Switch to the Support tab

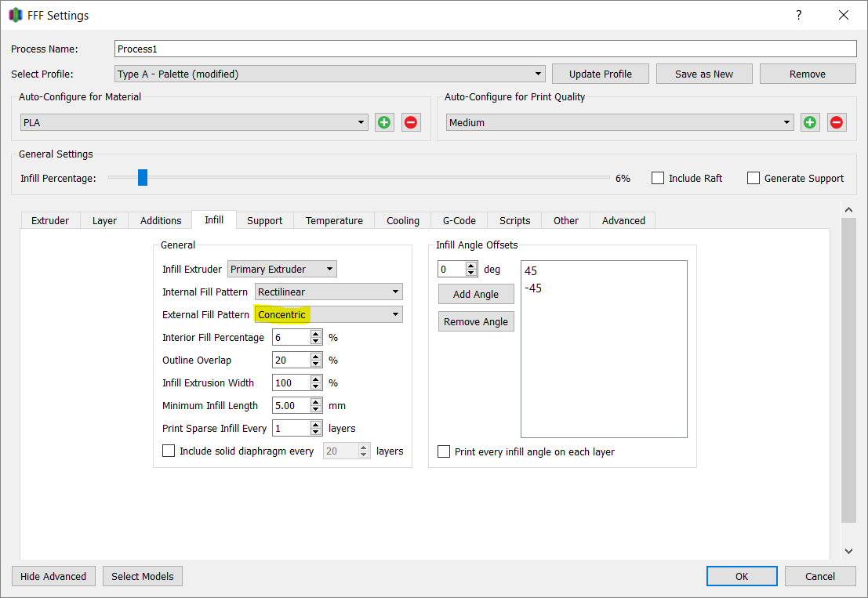[264, 220]
